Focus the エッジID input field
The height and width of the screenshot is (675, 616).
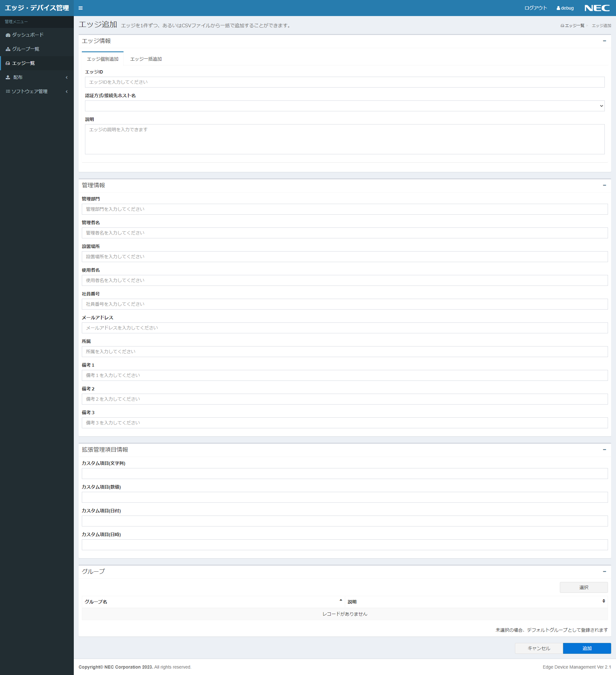(x=345, y=82)
